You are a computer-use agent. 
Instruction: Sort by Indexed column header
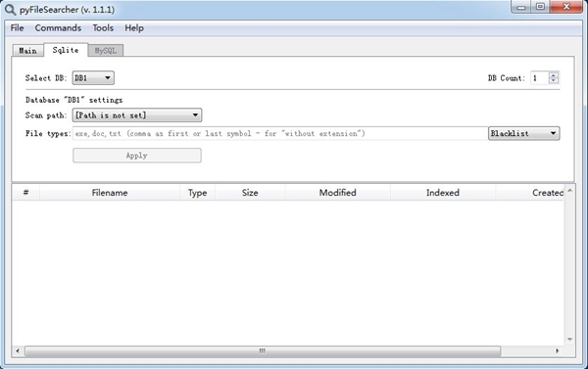(443, 193)
